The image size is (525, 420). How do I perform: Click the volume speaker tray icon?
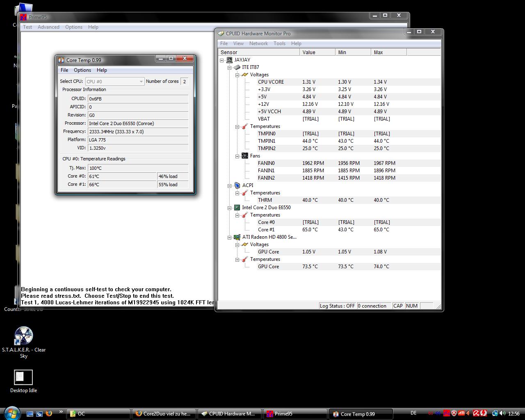[x=502, y=413]
